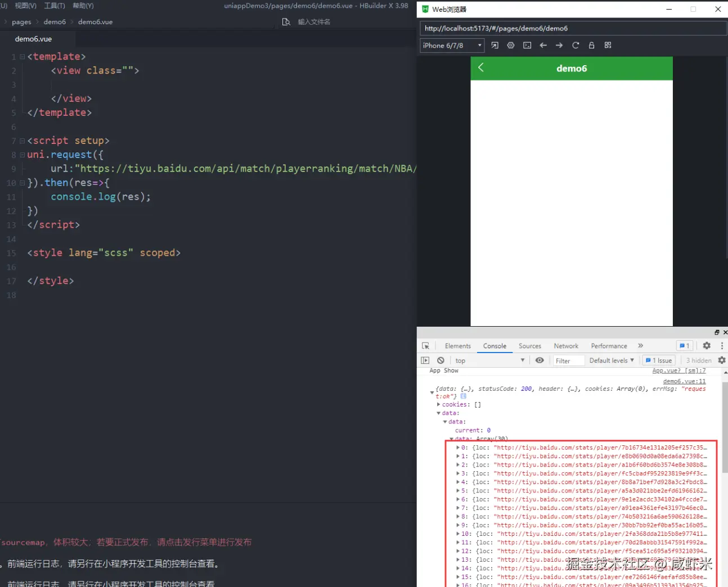
Task: Focus the 输入文件名 file name field
Action: click(x=314, y=22)
